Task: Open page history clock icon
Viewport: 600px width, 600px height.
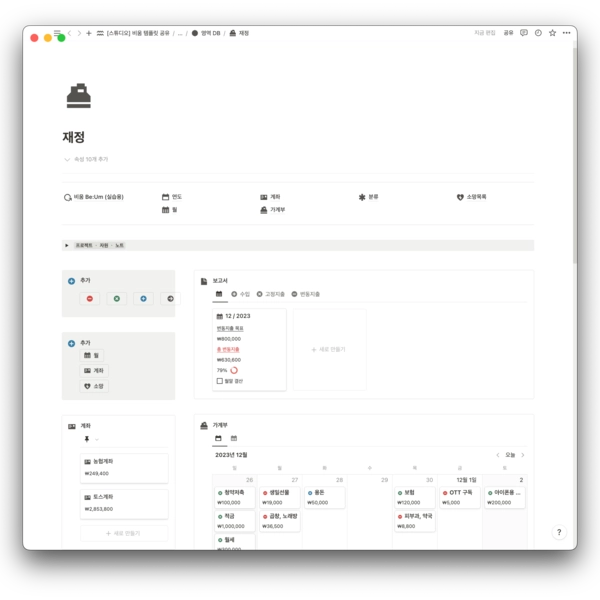Action: pyautogui.click(x=538, y=33)
